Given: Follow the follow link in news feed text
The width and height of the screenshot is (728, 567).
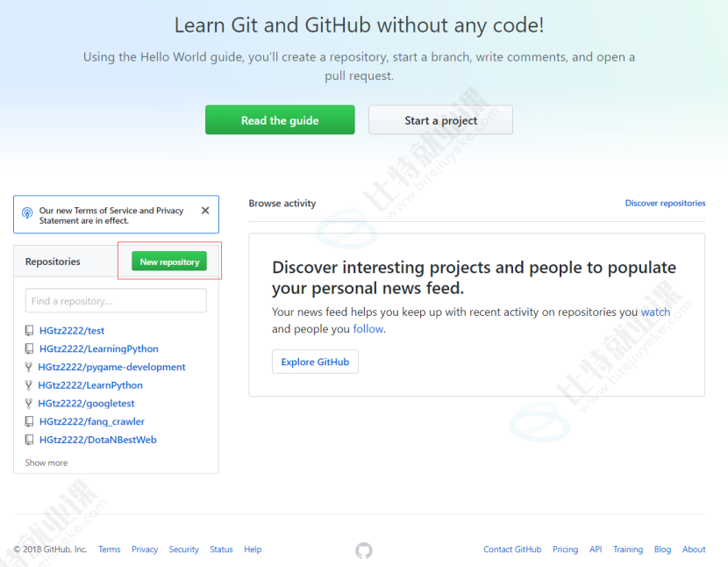Looking at the screenshot, I should pos(368,329).
